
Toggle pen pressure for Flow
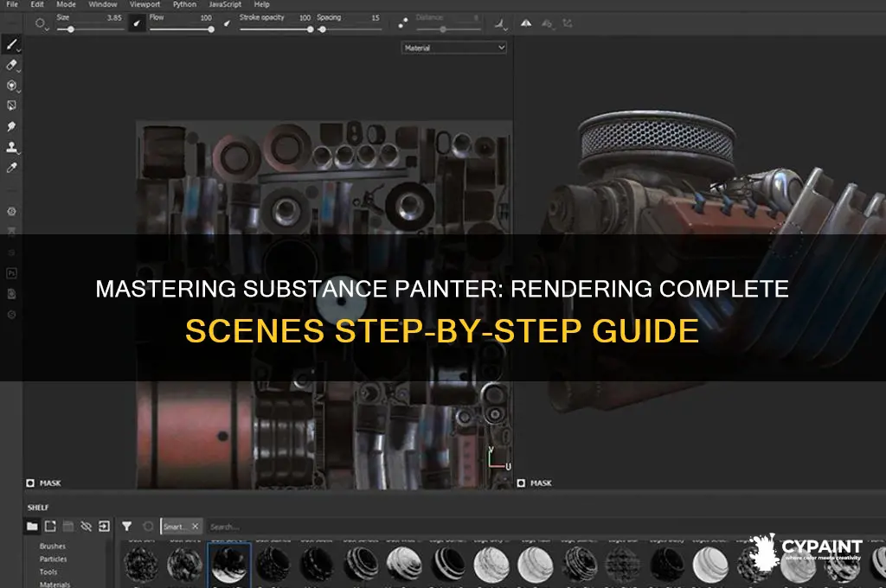point(228,23)
